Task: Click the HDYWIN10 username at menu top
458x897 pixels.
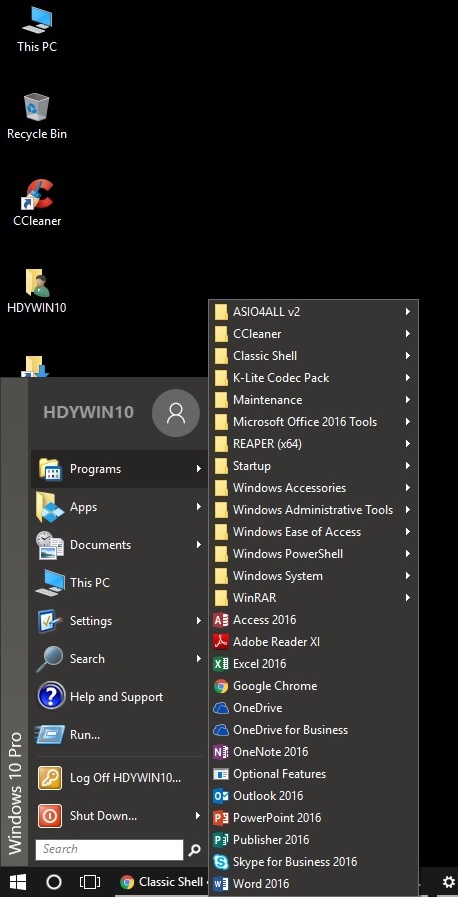Action: coord(89,412)
